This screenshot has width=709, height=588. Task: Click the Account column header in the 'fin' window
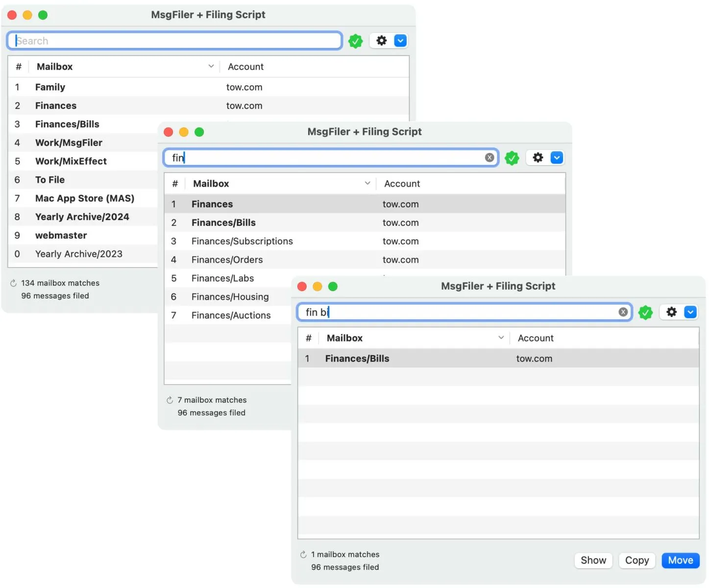[402, 184]
